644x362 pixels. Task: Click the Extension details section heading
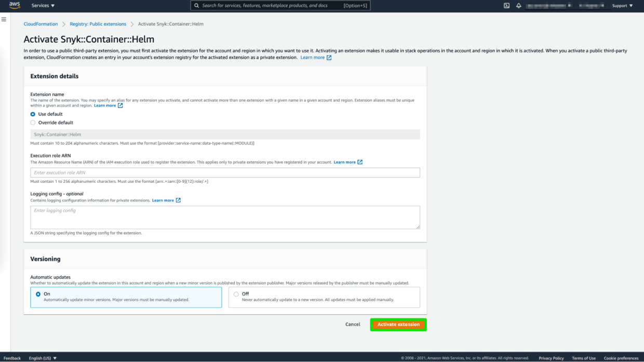pos(55,76)
